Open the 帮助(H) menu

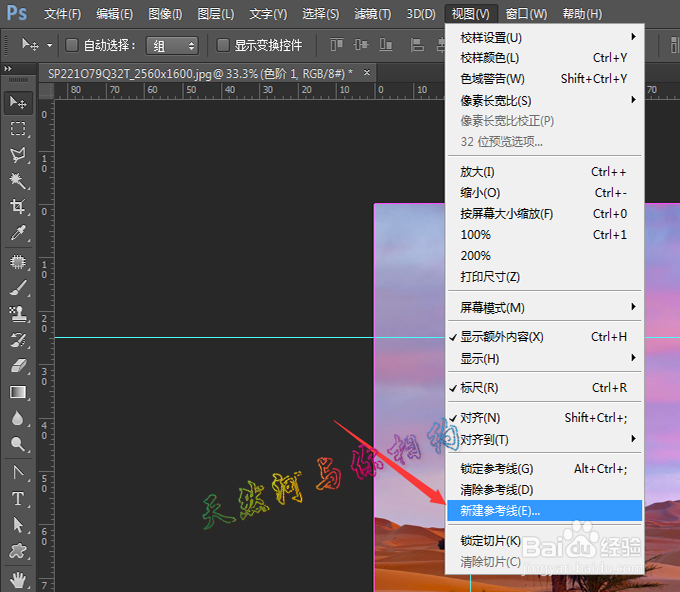pos(582,14)
